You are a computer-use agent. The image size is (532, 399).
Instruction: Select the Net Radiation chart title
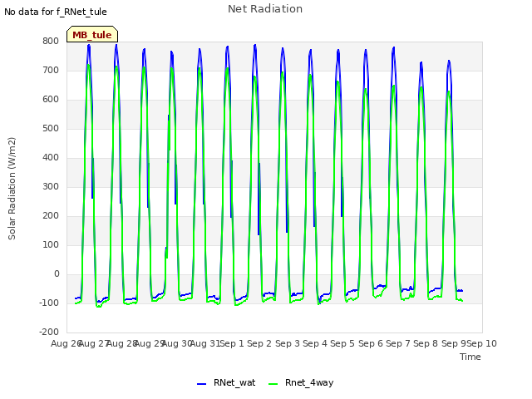coord(265,9)
